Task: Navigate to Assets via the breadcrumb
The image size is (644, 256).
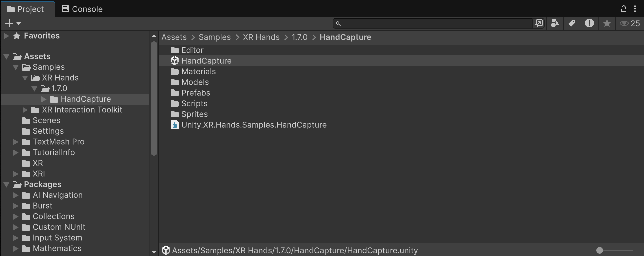Action: click(174, 37)
